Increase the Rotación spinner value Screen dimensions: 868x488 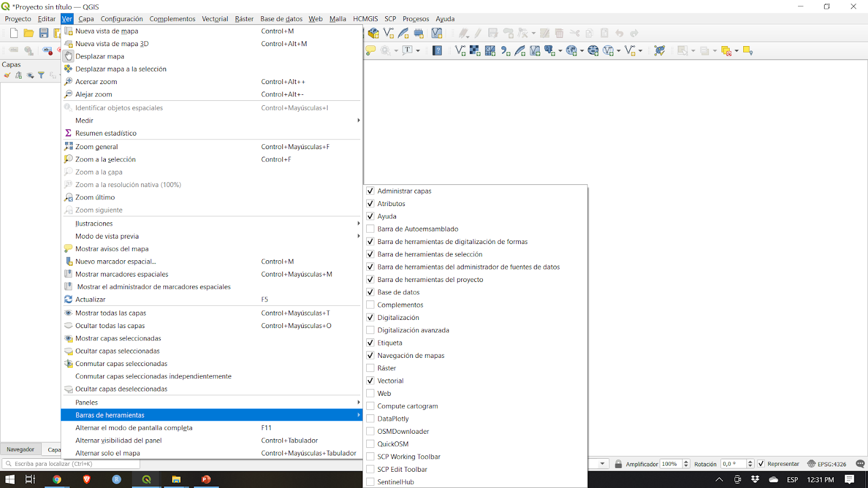(x=750, y=461)
